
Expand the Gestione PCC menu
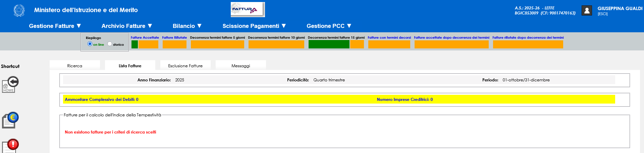click(x=329, y=26)
